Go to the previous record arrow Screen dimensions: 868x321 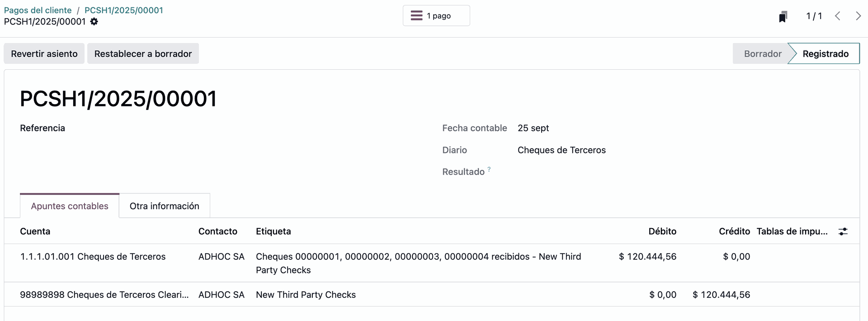click(x=837, y=16)
